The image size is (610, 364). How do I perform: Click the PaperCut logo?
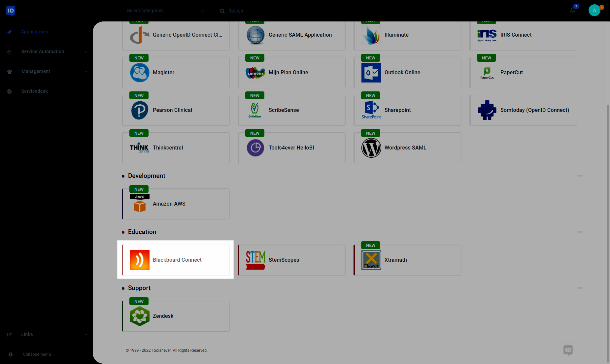point(487,73)
